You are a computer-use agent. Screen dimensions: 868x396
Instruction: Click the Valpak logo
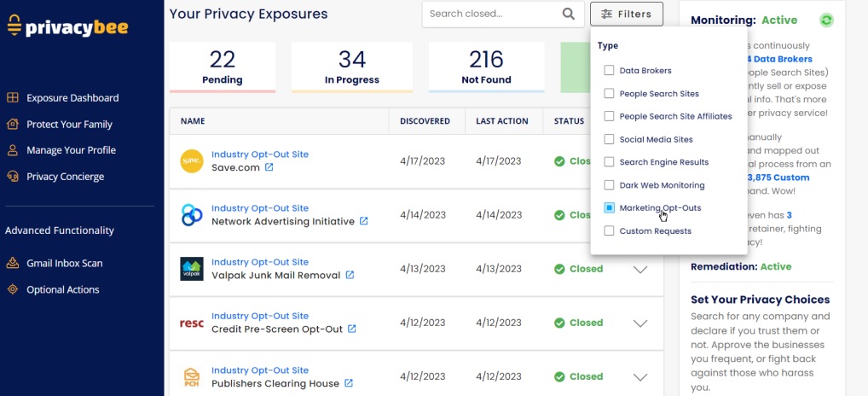click(x=192, y=269)
